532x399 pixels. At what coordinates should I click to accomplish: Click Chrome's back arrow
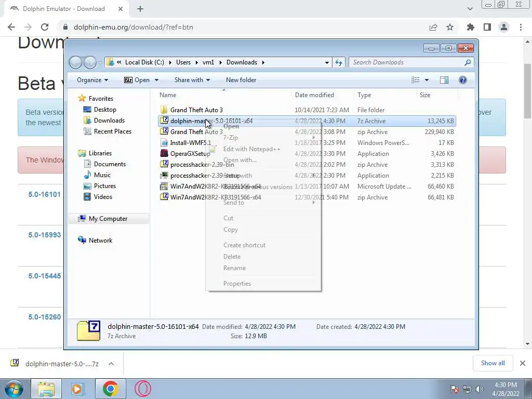point(11,27)
